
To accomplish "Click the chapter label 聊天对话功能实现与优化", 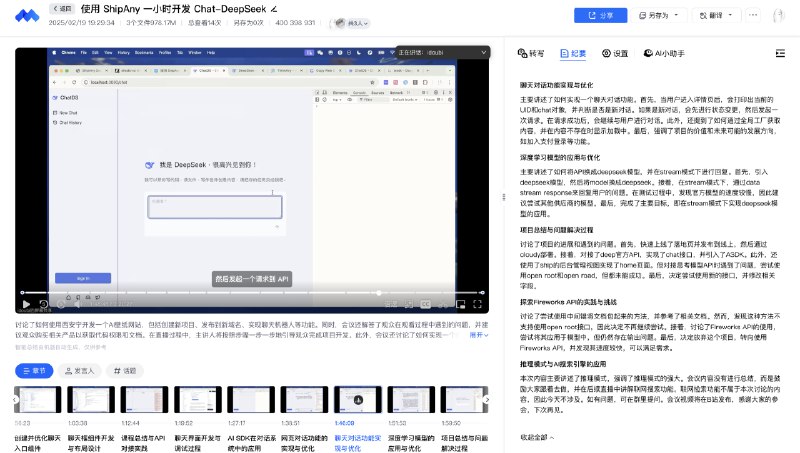I will 358,443.
